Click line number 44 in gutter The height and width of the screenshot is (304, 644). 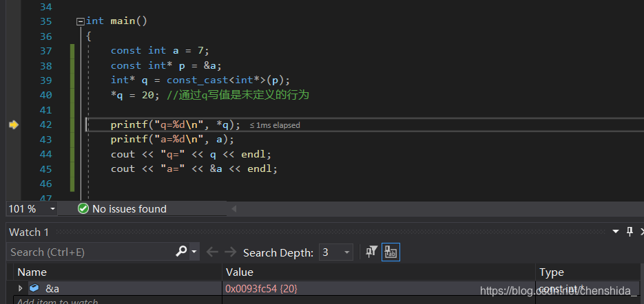pos(46,154)
